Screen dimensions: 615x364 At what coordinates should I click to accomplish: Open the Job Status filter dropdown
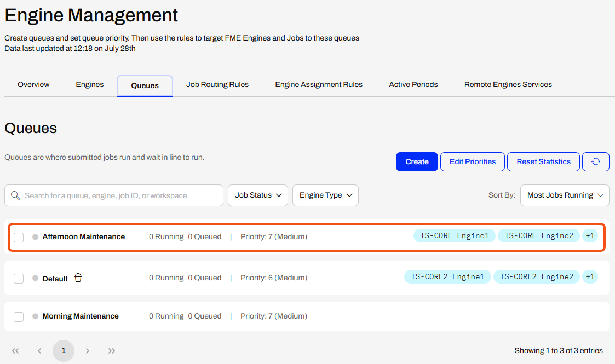coord(258,195)
